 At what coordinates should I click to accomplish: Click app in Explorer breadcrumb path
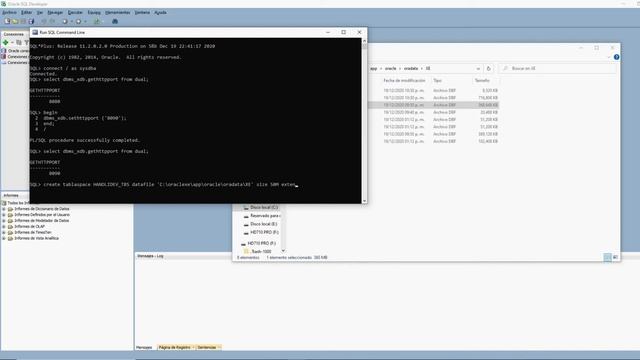[x=373, y=69]
